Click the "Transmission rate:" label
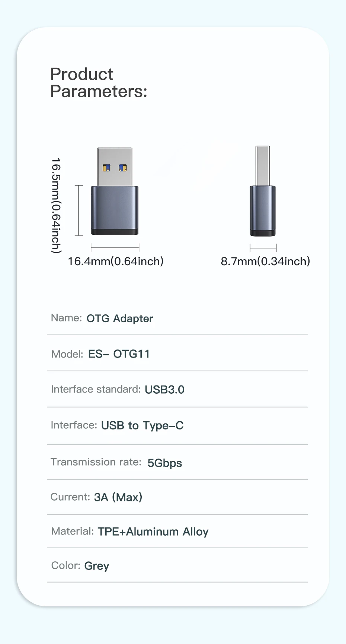This screenshot has height=644, width=346. tap(96, 462)
